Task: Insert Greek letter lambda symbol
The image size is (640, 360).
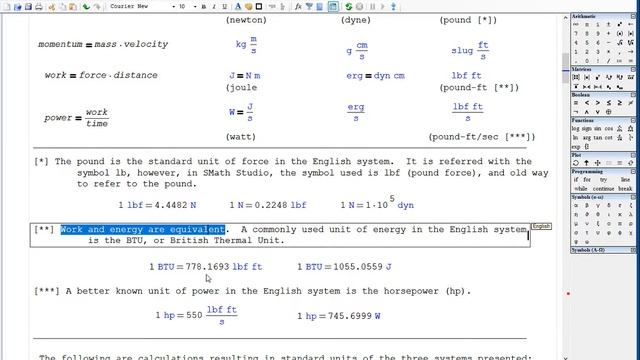Action: click(631, 214)
